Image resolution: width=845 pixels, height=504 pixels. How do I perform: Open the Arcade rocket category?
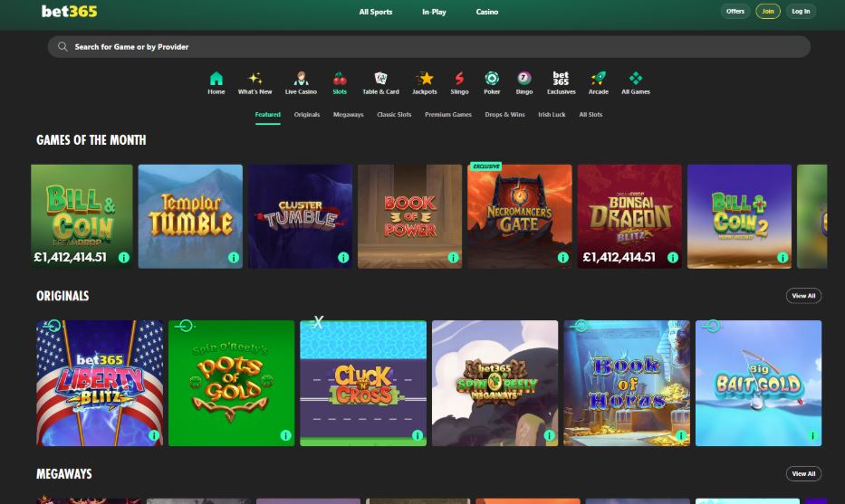click(598, 83)
